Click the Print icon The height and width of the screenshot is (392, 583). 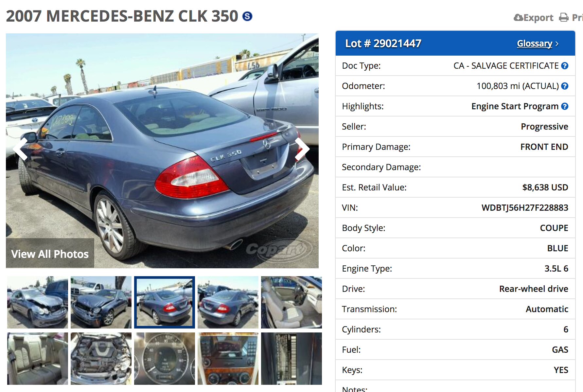tap(564, 17)
